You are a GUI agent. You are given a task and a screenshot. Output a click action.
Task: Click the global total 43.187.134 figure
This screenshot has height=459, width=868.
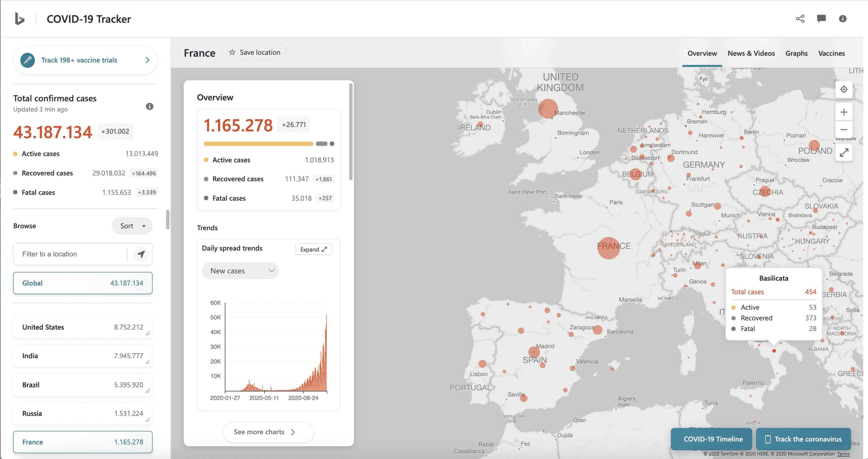(x=53, y=132)
